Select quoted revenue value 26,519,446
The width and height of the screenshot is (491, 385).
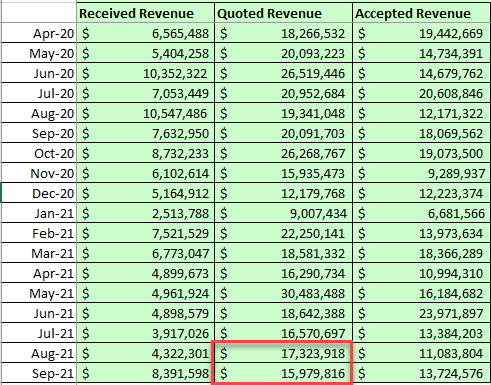283,73
